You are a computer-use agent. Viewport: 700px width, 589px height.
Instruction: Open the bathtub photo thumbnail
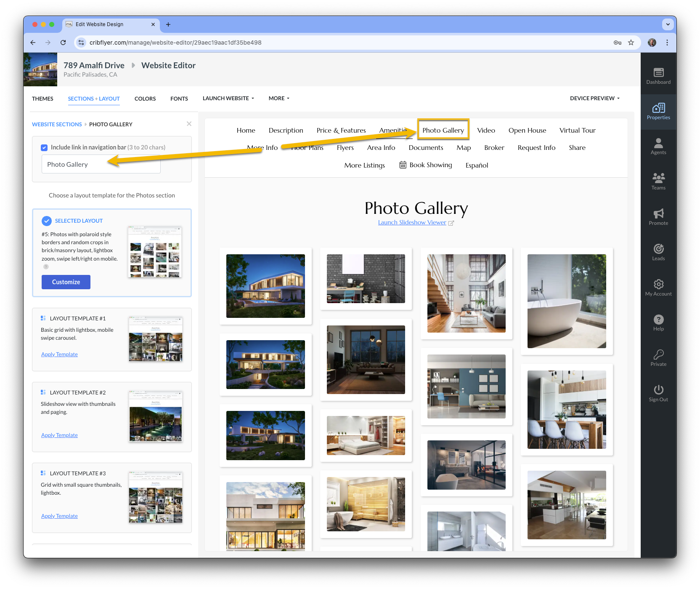click(x=567, y=301)
